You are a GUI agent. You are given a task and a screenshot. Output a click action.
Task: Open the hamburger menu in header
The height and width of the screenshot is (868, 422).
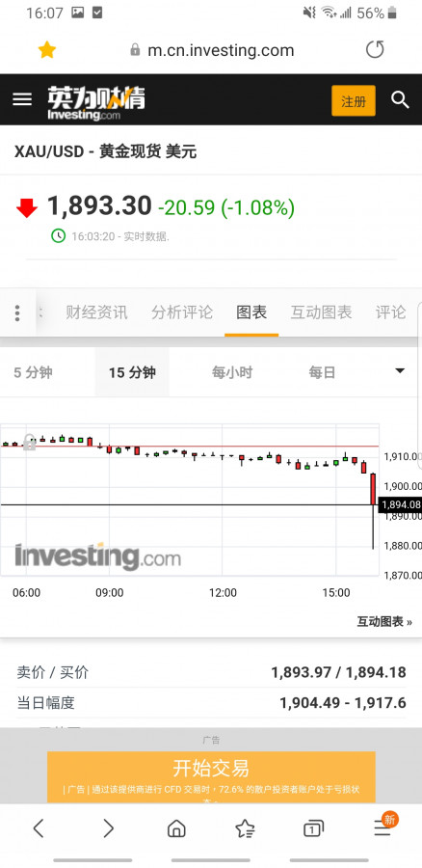(22, 99)
